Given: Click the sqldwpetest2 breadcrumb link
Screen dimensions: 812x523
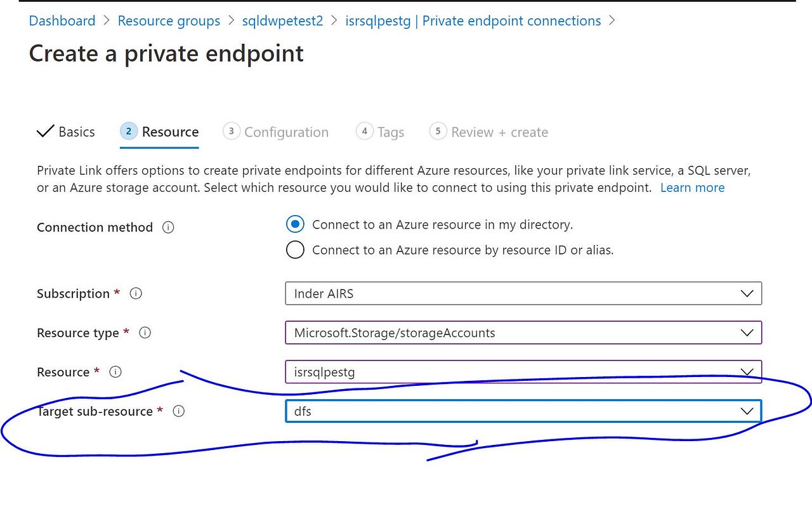Looking at the screenshot, I should click(282, 21).
